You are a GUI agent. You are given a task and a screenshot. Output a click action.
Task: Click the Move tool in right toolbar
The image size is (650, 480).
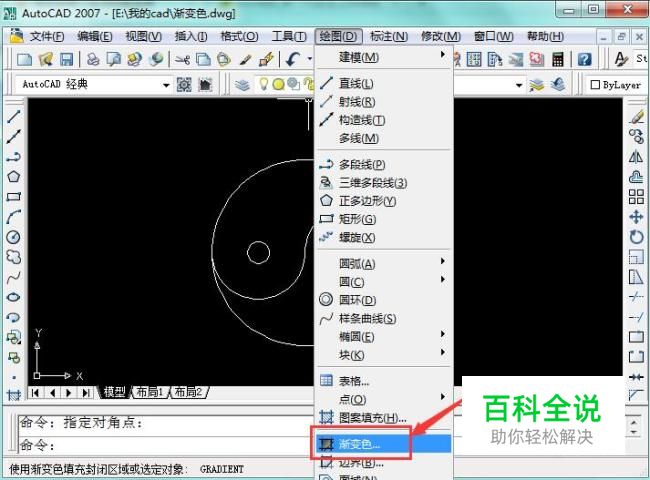pos(636,217)
